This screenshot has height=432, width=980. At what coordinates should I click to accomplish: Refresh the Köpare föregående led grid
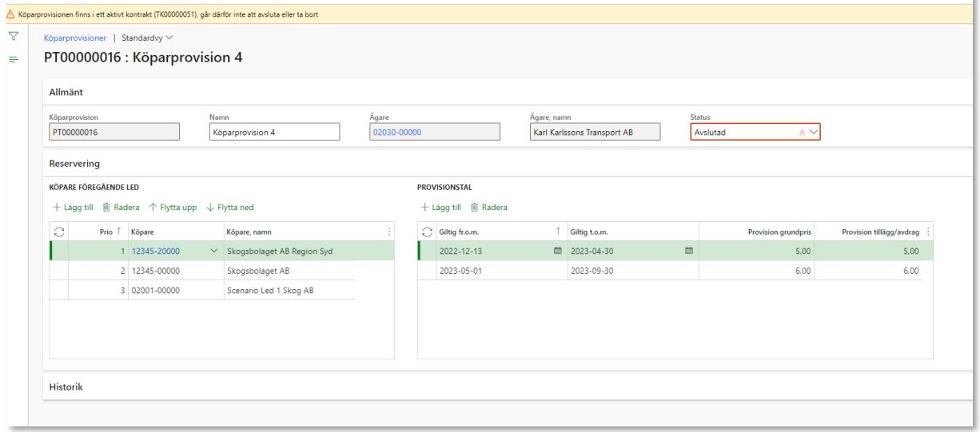pyautogui.click(x=58, y=232)
